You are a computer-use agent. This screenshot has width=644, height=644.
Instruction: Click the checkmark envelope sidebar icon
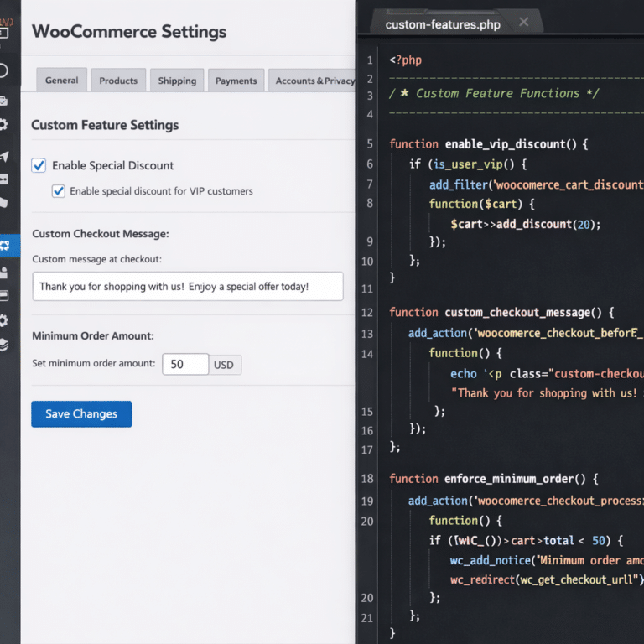(x=3, y=101)
